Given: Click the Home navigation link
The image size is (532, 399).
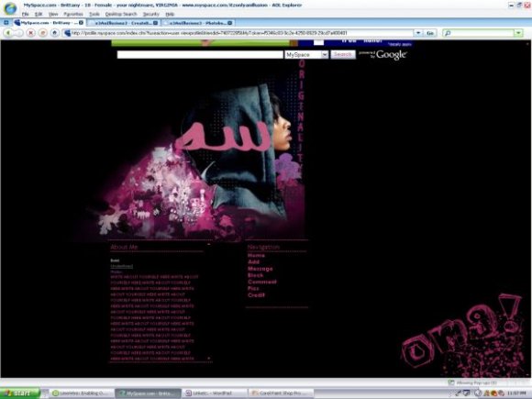Looking at the screenshot, I should click(256, 256).
